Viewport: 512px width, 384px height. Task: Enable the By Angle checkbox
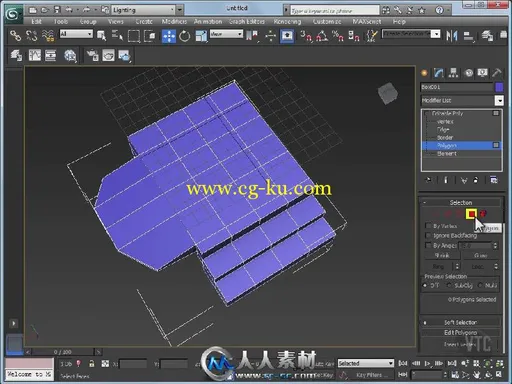tap(428, 245)
